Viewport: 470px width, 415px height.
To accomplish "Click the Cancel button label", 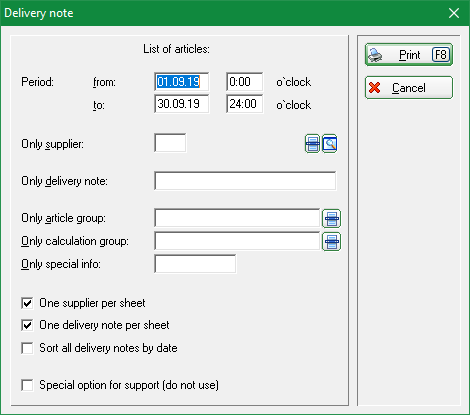I will pos(409,88).
